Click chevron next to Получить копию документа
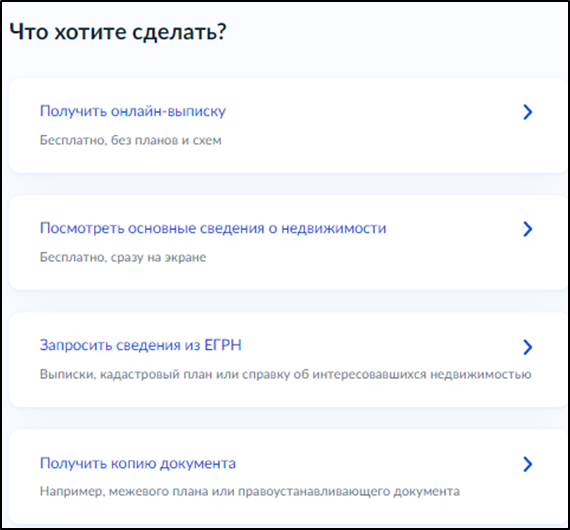Image resolution: width=570 pixels, height=530 pixels. (x=528, y=464)
